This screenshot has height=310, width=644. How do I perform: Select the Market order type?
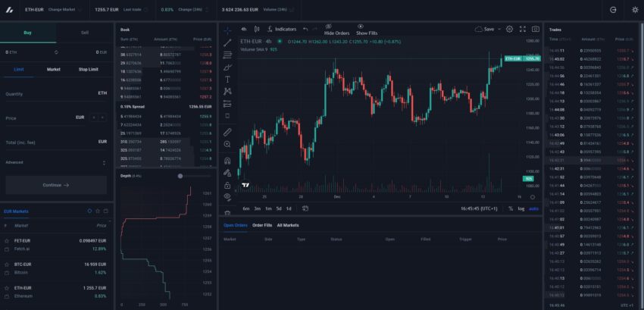coord(54,70)
